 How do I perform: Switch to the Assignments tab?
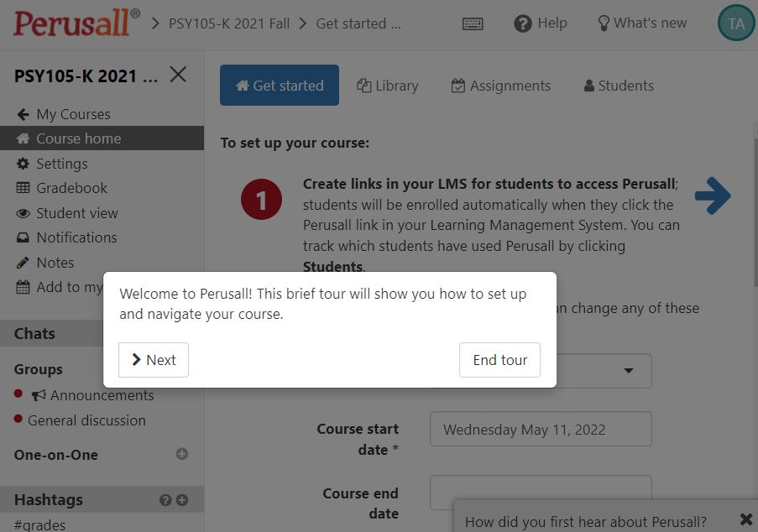501,86
